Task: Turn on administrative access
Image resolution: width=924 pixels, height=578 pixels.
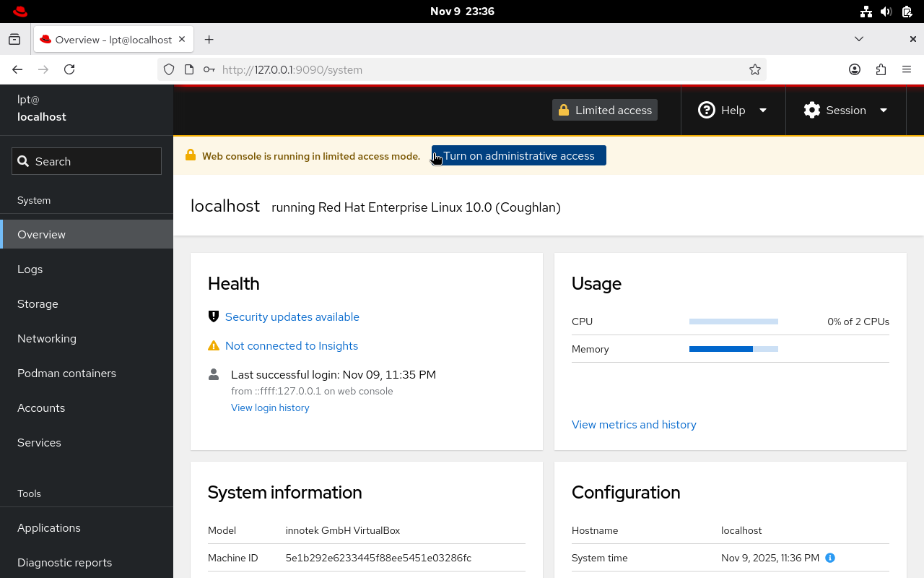Action: [x=518, y=156]
